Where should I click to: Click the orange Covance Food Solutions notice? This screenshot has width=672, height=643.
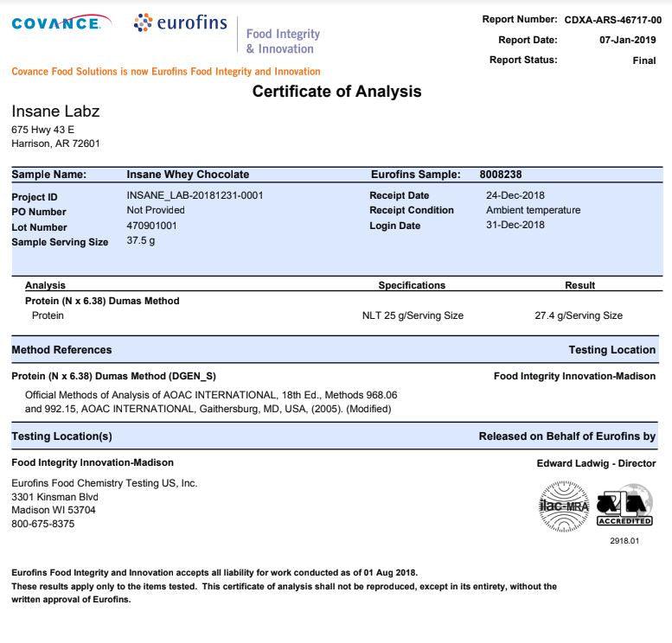click(165, 72)
